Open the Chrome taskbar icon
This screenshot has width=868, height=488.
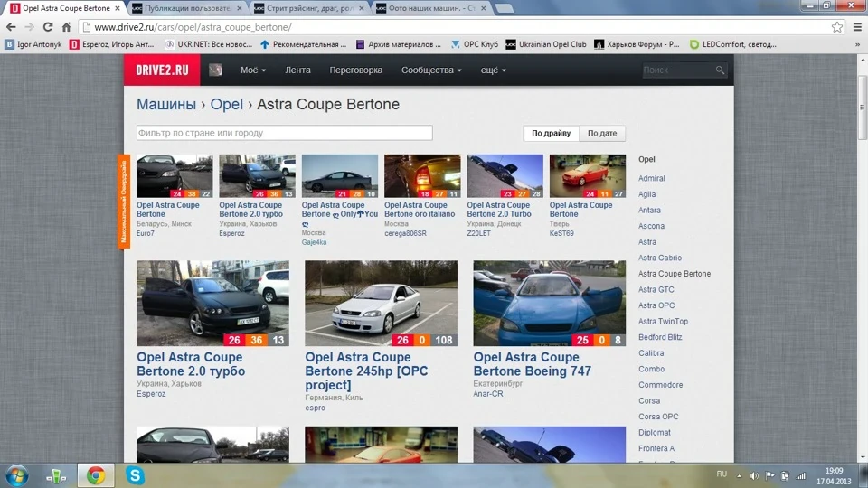[x=96, y=476]
